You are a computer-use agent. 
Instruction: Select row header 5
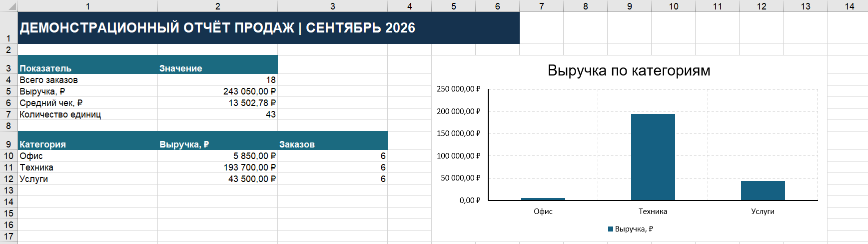point(8,91)
